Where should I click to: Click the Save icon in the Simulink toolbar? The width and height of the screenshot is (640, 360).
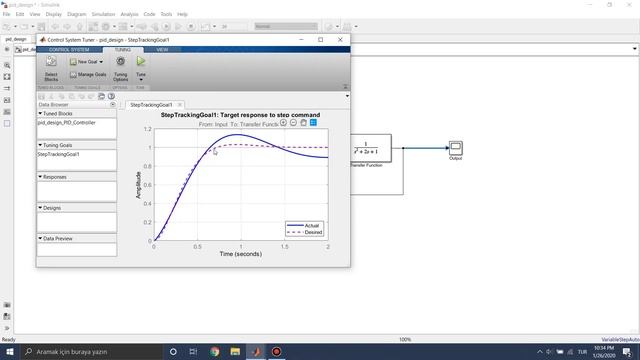[42, 27]
